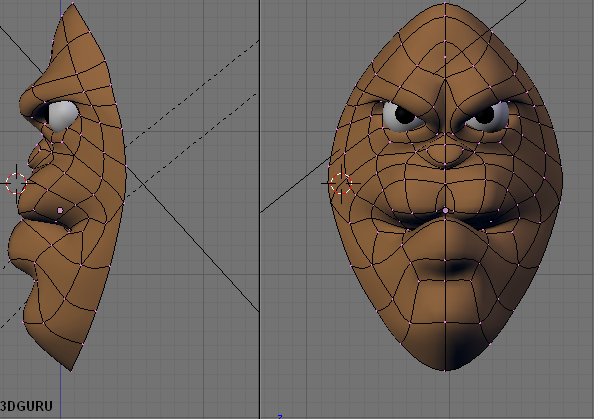Select the top forehead vertex in front view
Image resolution: width=594 pixels, height=419 pixels.
tap(446, 4)
